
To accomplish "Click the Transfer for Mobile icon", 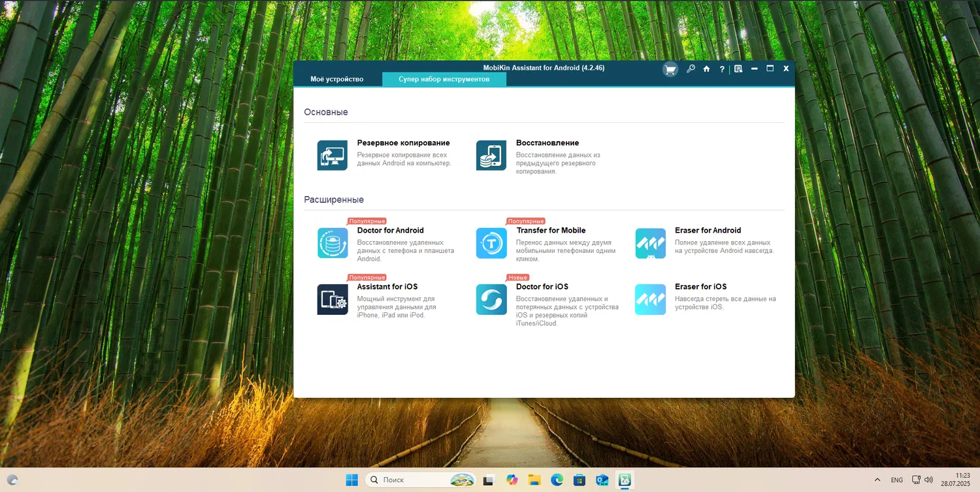I will tap(491, 243).
